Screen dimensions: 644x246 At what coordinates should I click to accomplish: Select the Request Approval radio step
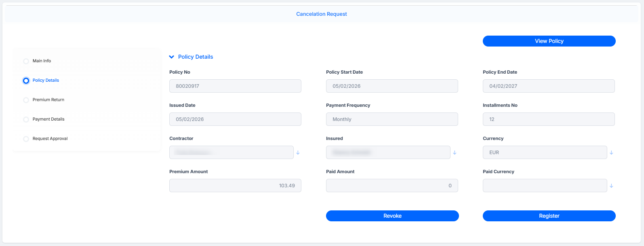(x=26, y=139)
